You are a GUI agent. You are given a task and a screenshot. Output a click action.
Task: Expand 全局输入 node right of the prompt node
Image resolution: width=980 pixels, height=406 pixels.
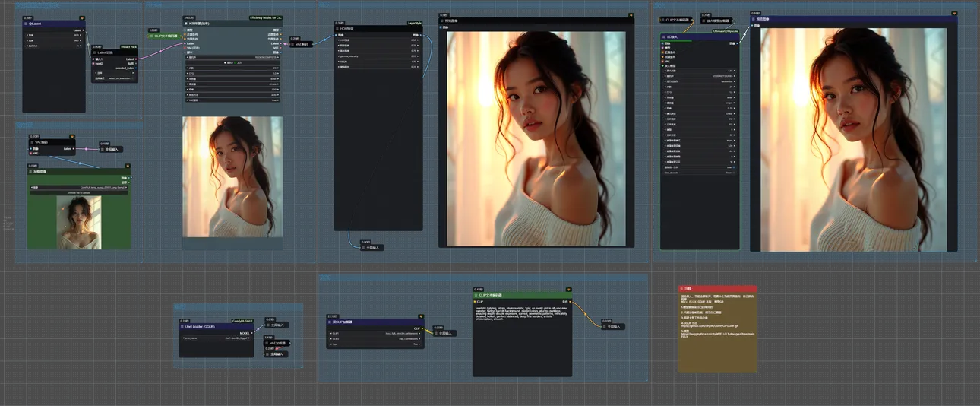604,326
